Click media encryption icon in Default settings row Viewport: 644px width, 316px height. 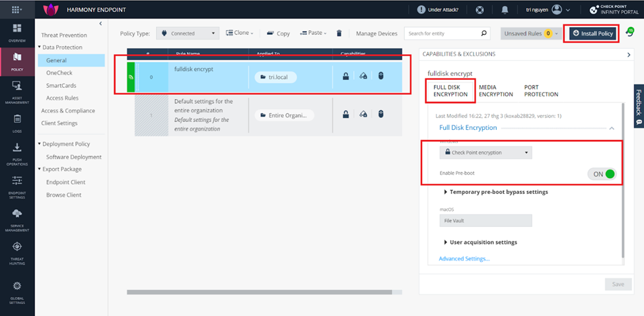[363, 115]
